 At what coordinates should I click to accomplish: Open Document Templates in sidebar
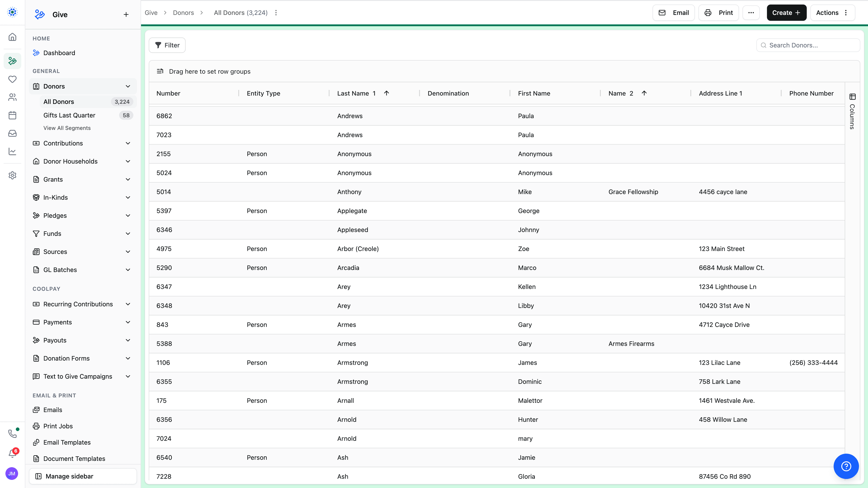point(74,459)
